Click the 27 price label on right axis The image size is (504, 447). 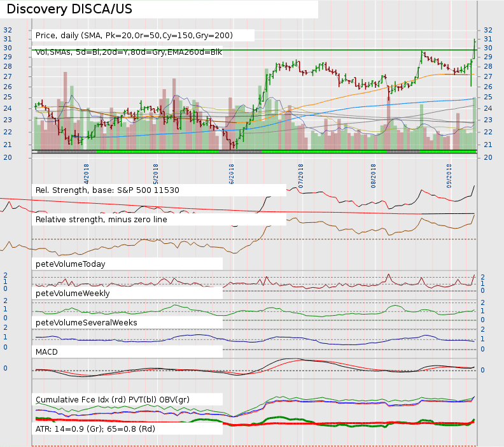488,76
